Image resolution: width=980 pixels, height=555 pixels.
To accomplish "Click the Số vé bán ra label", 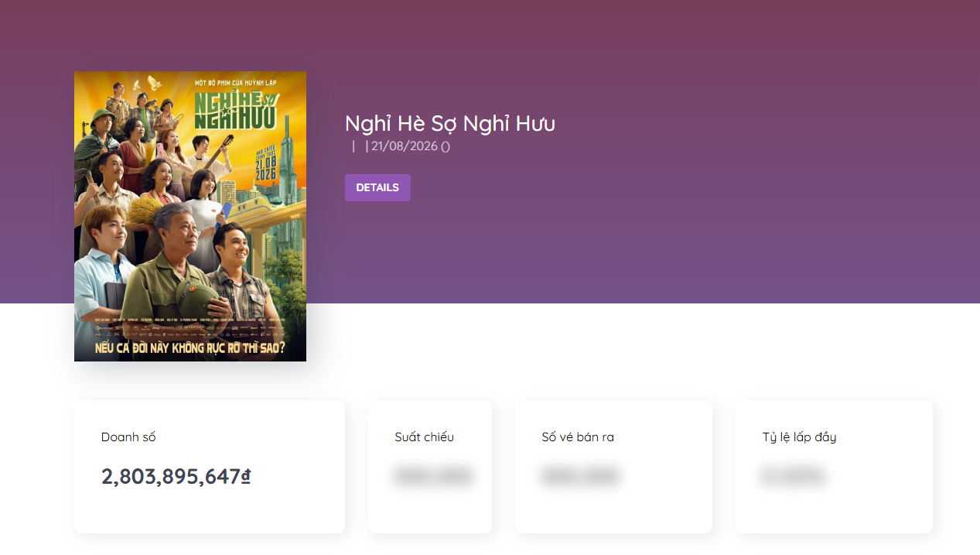I will point(578,437).
